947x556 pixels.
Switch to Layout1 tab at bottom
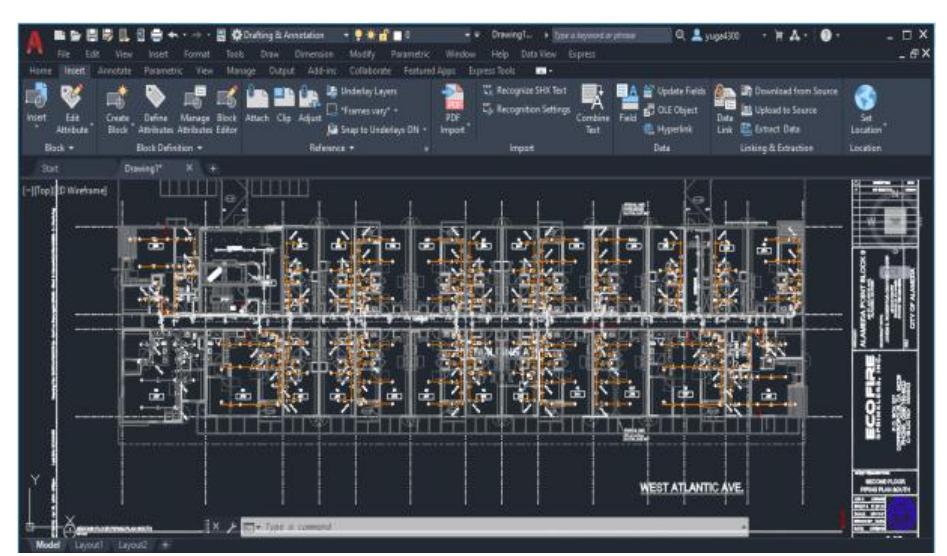[x=88, y=545]
